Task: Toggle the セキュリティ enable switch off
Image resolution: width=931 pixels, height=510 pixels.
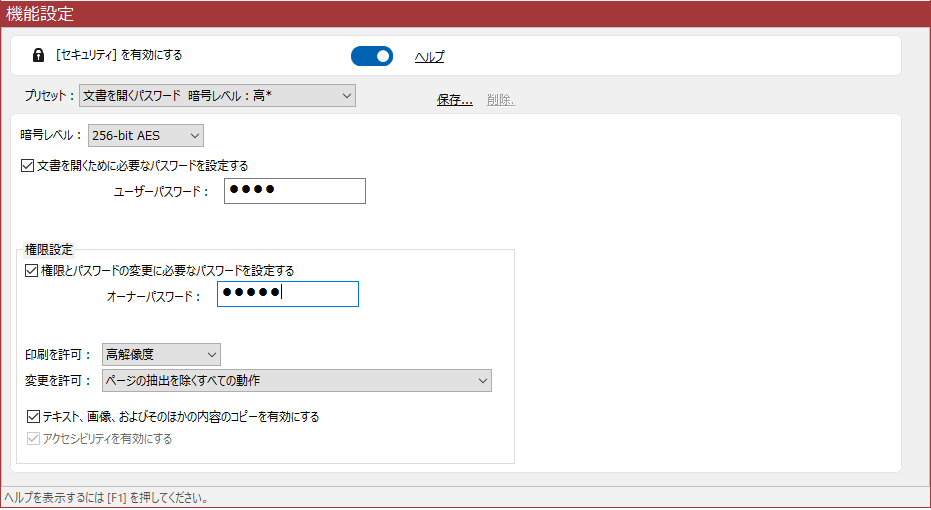Action: (372, 56)
